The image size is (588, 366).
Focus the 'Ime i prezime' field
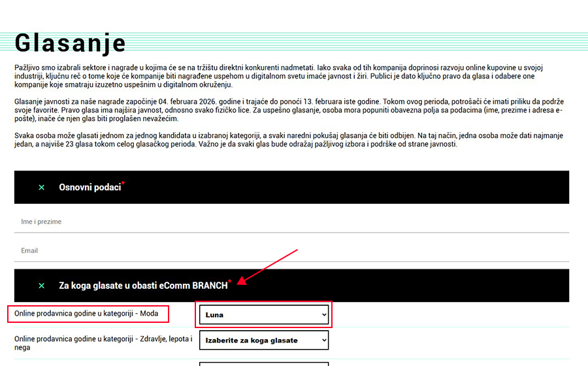[291, 222]
